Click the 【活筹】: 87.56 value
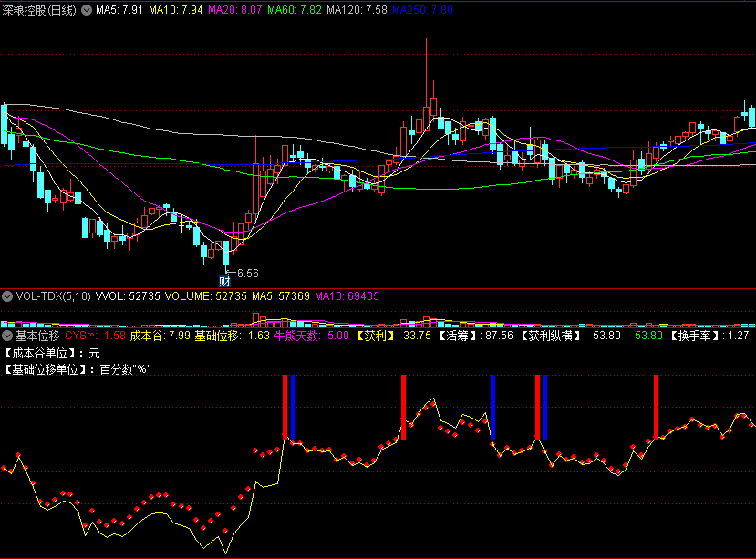This screenshot has height=559, width=756. (x=475, y=336)
